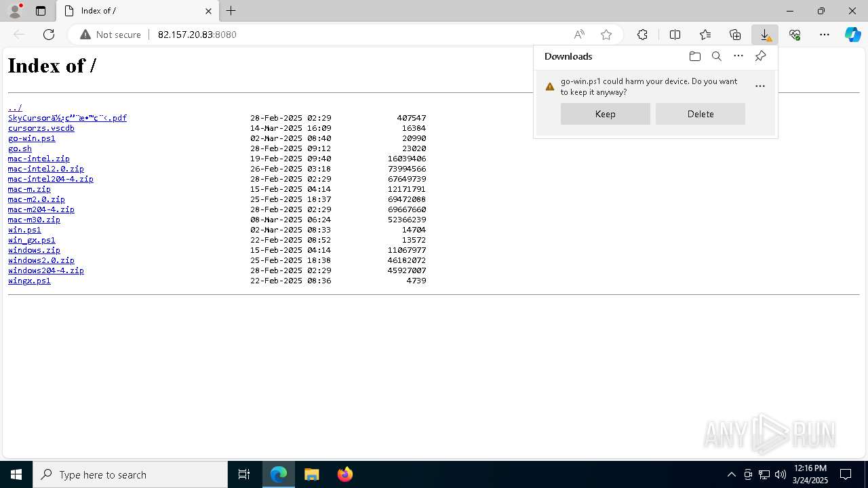Download mac-intel2.0.zip
The height and width of the screenshot is (488, 868).
pos(46,169)
